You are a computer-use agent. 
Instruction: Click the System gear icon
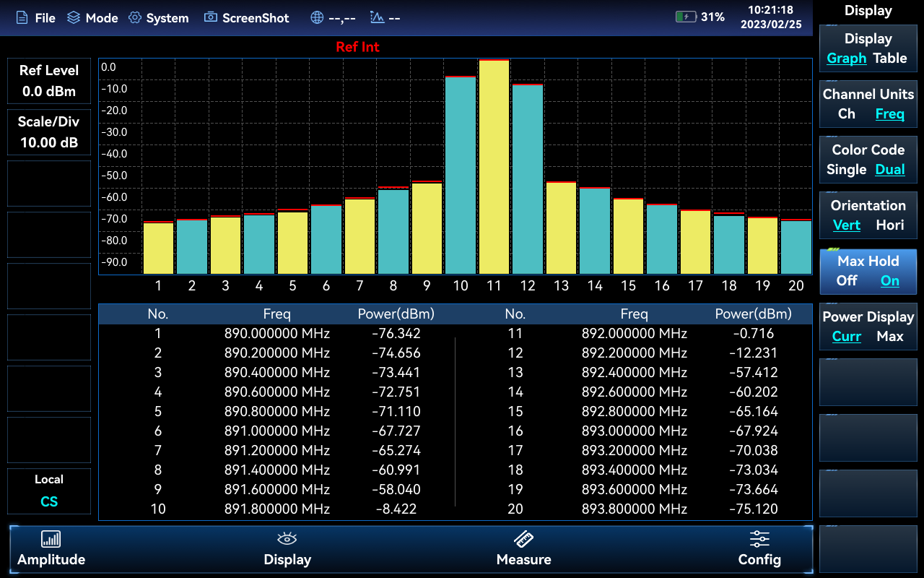[135, 17]
